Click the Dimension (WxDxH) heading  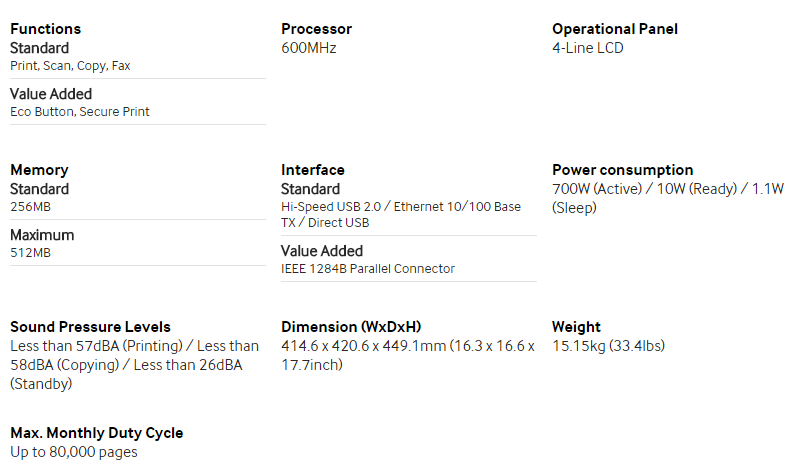pos(351,327)
